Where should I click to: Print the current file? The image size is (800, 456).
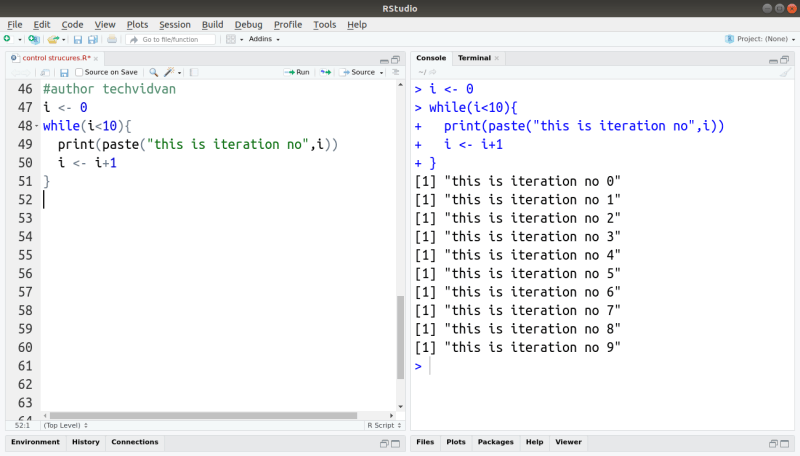(112, 39)
